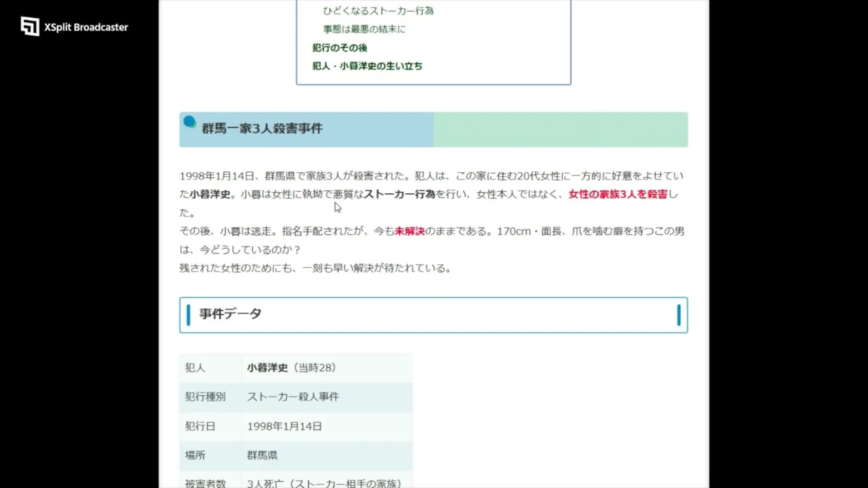Select the red 女性の家族3人を殺害 text
Screen dimensions: 868x488
click(618, 195)
